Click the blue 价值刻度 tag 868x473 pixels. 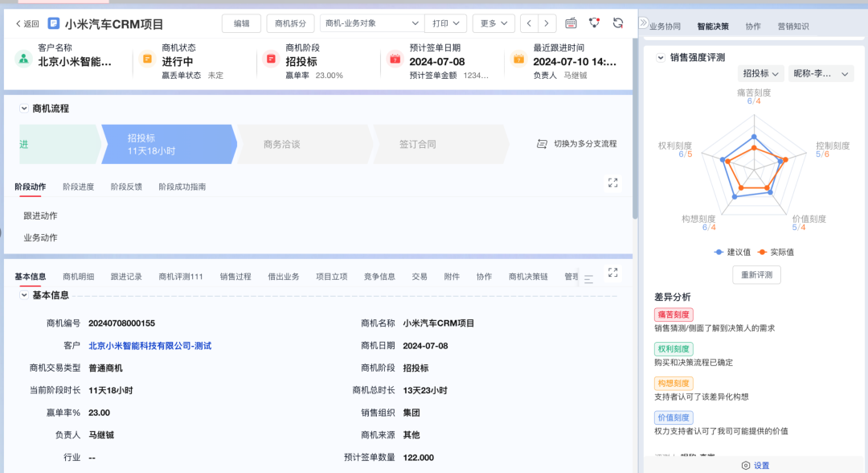coord(674,417)
